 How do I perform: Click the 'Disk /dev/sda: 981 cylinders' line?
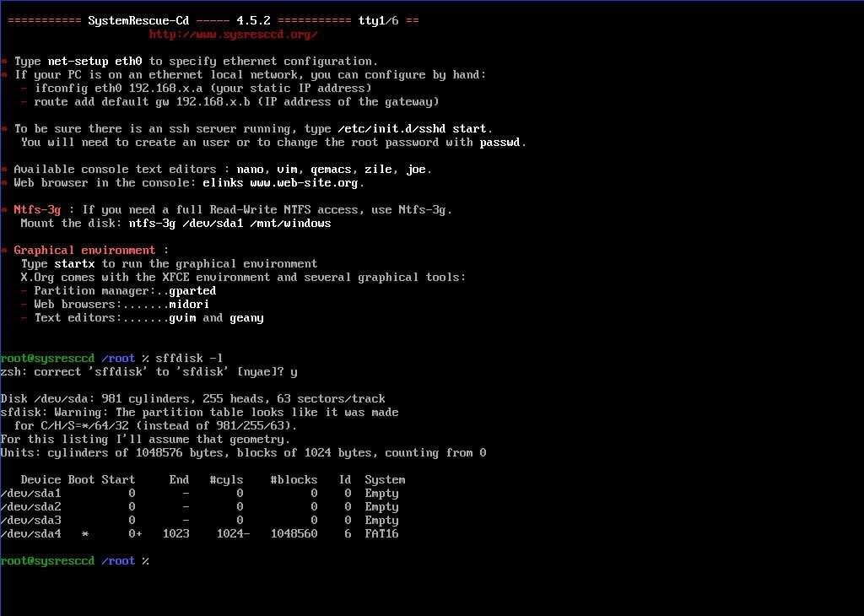pyautogui.click(x=193, y=399)
